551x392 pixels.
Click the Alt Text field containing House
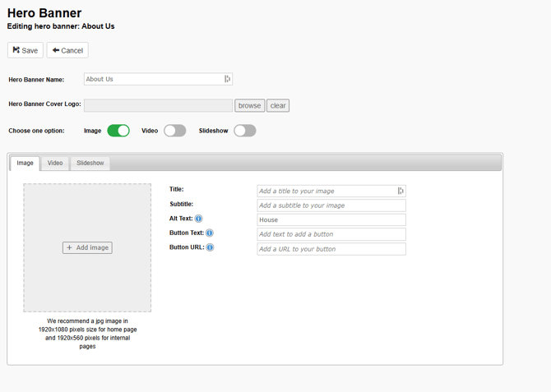click(331, 219)
